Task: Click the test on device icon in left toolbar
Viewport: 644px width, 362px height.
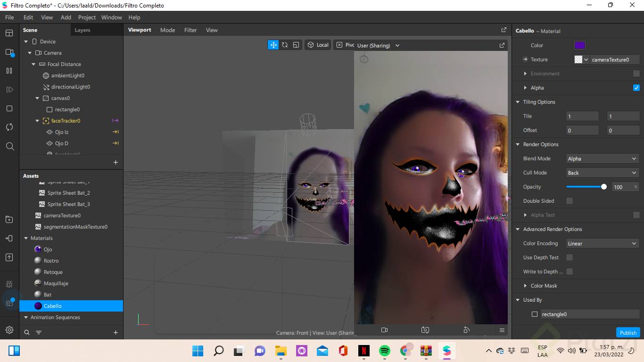Action: point(9,239)
